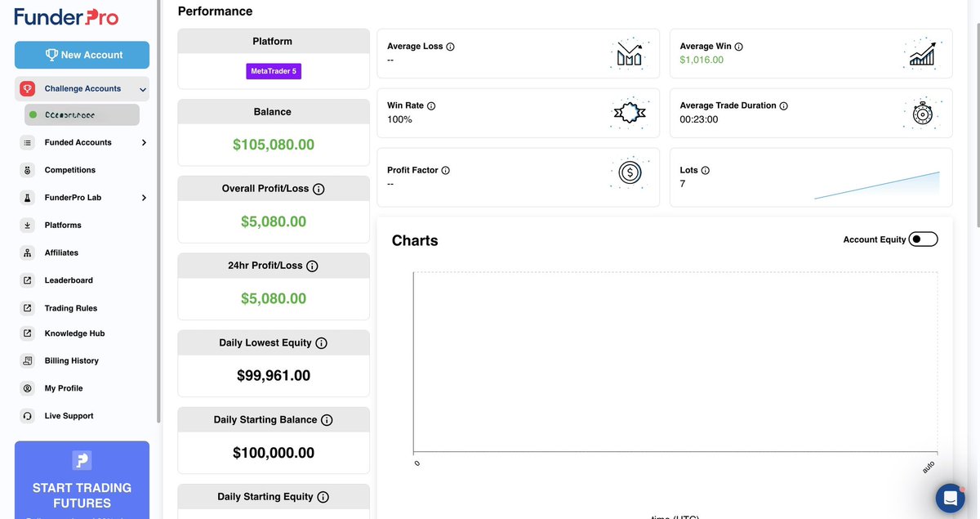Viewport: 980px width, 519px height.
Task: Click the info icon next to Average Trade Duration
Action: (783, 106)
